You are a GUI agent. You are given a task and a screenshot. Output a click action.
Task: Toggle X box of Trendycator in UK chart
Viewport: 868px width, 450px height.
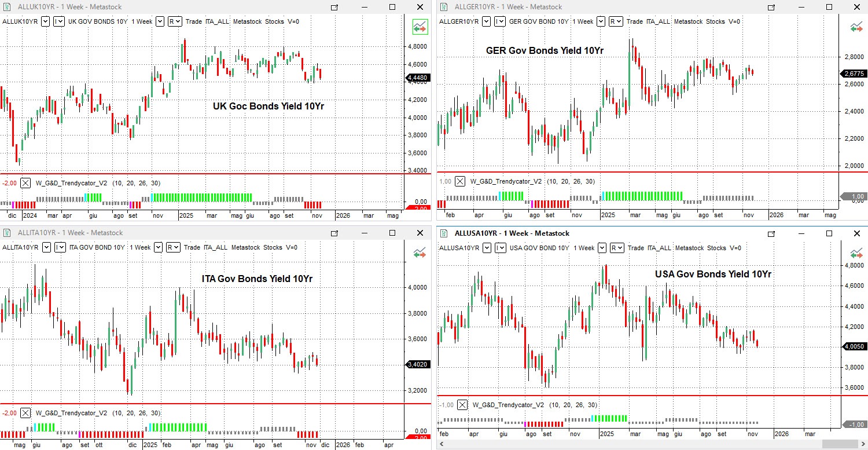25,183
